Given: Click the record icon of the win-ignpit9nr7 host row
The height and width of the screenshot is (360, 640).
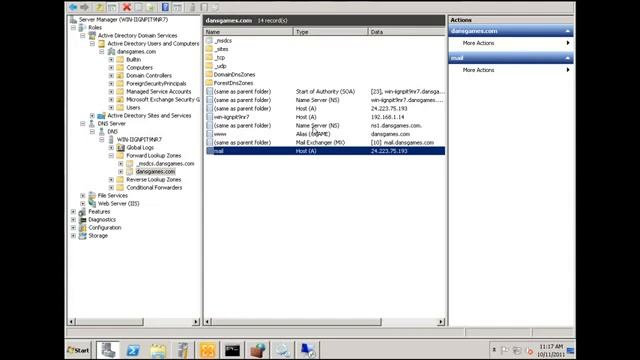Looking at the screenshot, I should (209, 117).
